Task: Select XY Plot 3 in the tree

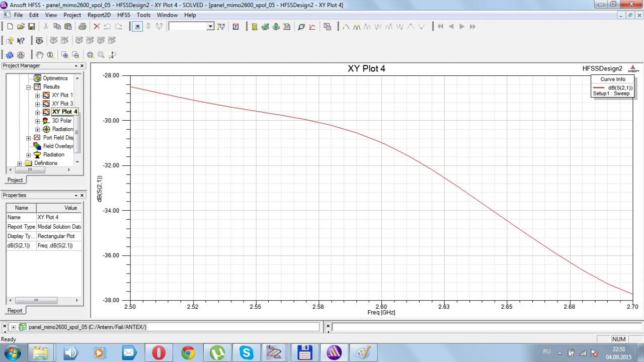Action: pos(62,104)
